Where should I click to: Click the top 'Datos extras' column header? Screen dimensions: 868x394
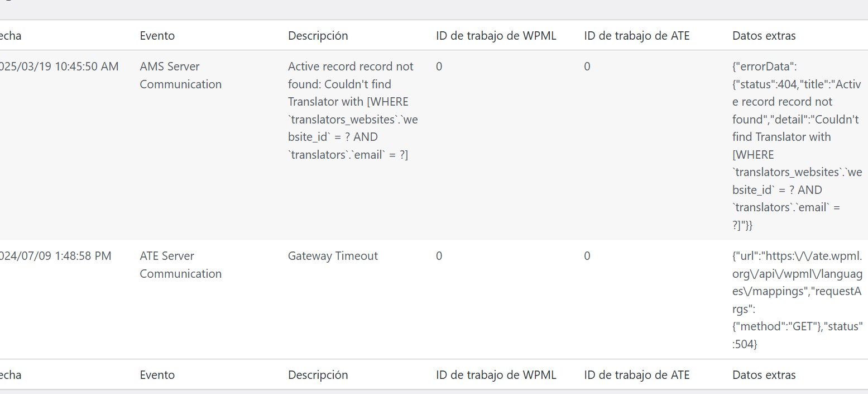[764, 36]
